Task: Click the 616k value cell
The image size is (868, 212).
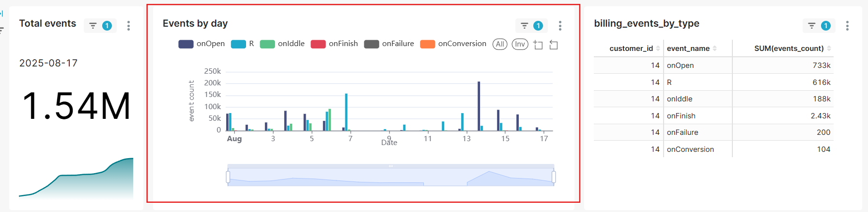Action: click(783, 82)
